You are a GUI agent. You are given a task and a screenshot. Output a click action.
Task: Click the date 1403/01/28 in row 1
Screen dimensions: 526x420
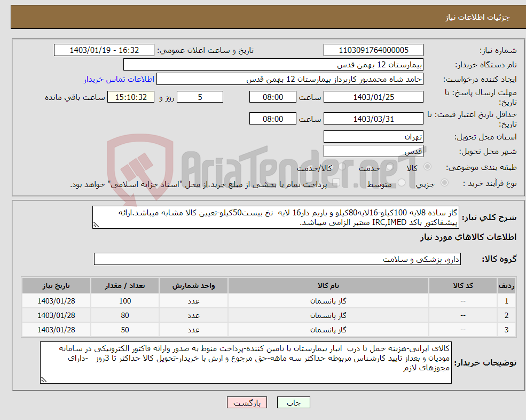tap(56, 301)
